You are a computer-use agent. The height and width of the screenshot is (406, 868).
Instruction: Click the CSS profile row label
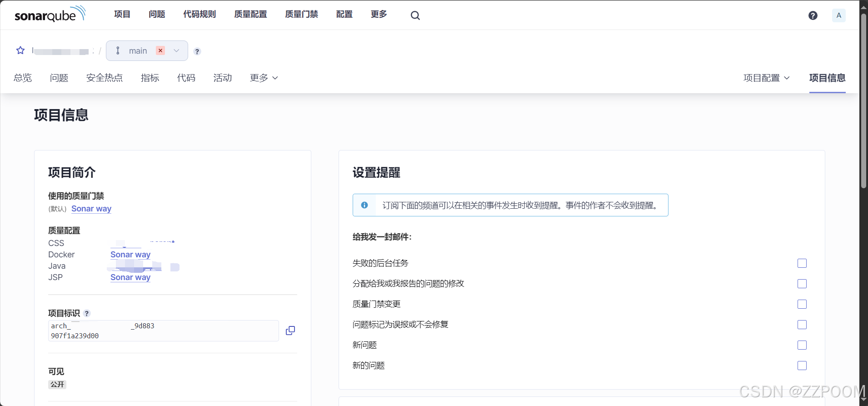[56, 243]
